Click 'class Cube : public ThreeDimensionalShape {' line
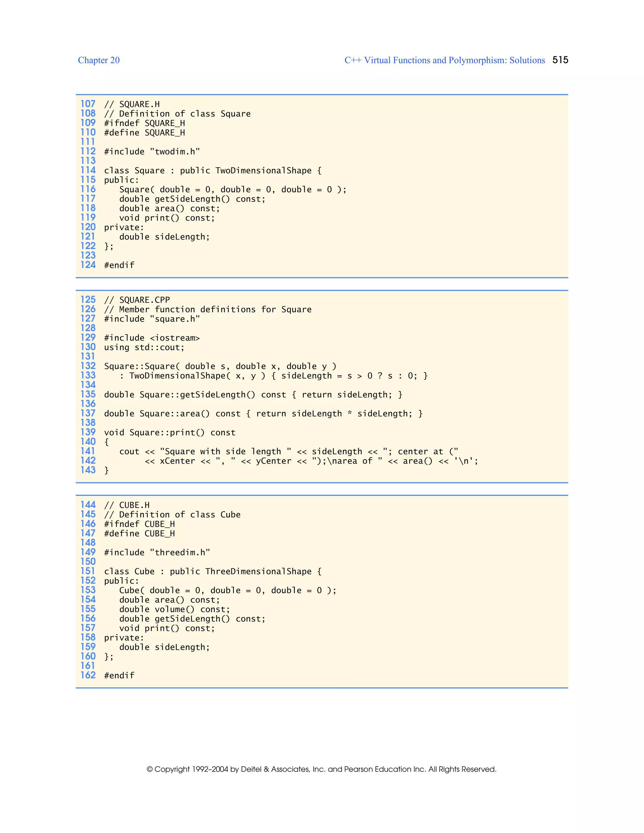Screen dimensions: 644x833 pos(213,572)
